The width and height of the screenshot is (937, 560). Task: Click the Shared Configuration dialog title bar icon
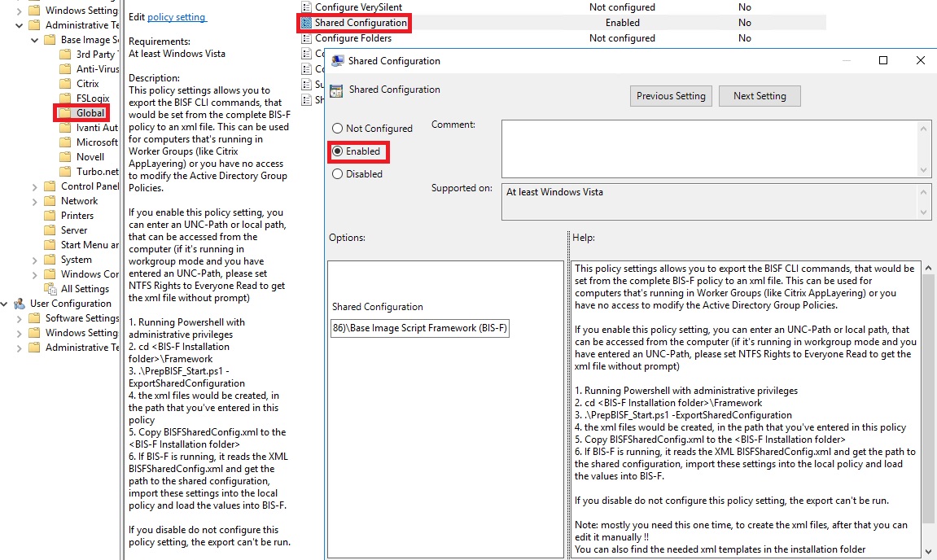click(x=338, y=61)
